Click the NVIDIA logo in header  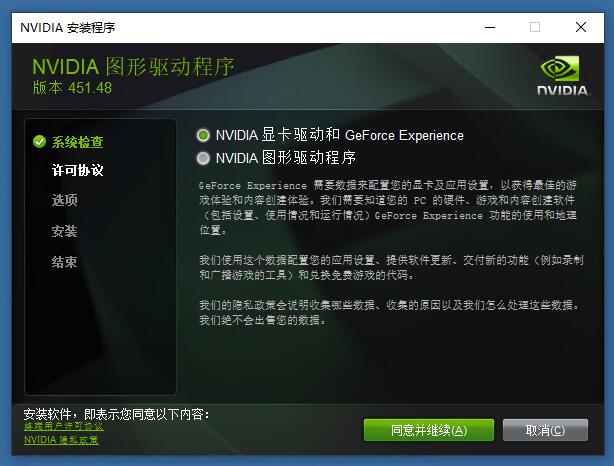click(562, 76)
